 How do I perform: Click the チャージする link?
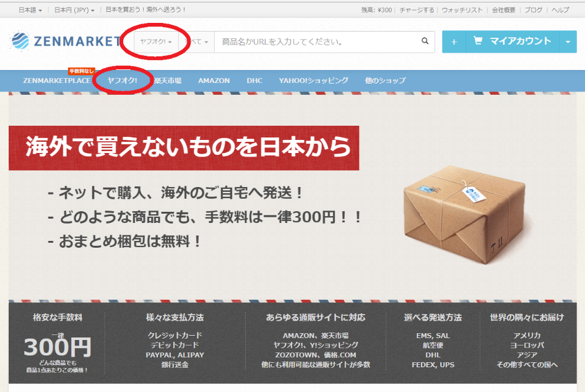pos(417,10)
